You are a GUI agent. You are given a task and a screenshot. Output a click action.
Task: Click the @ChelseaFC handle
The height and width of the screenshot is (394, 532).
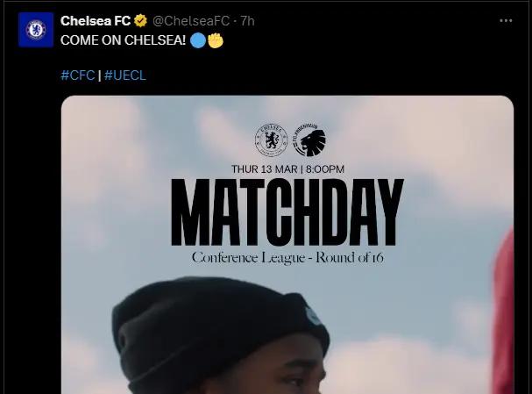(x=191, y=21)
